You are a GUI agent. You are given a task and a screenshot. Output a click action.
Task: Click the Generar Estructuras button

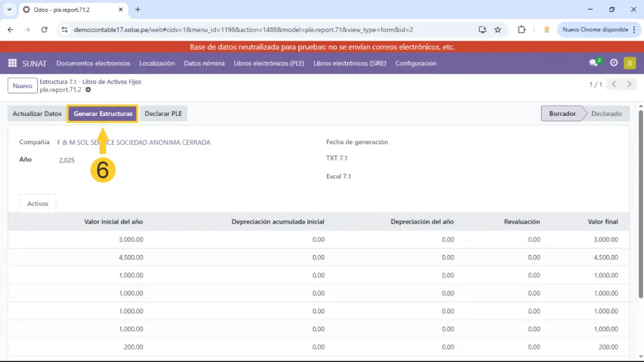pos(103,114)
